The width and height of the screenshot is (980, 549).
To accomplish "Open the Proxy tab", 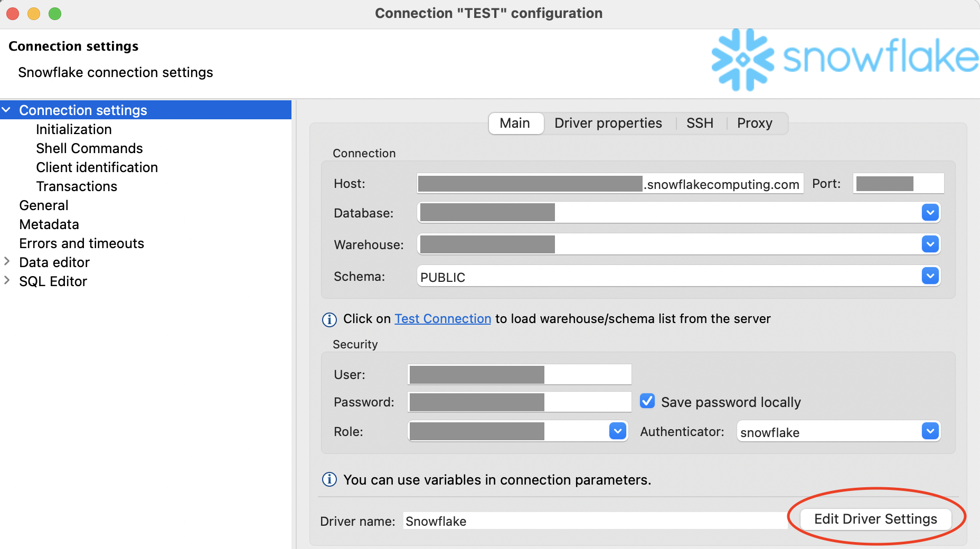I will point(755,123).
